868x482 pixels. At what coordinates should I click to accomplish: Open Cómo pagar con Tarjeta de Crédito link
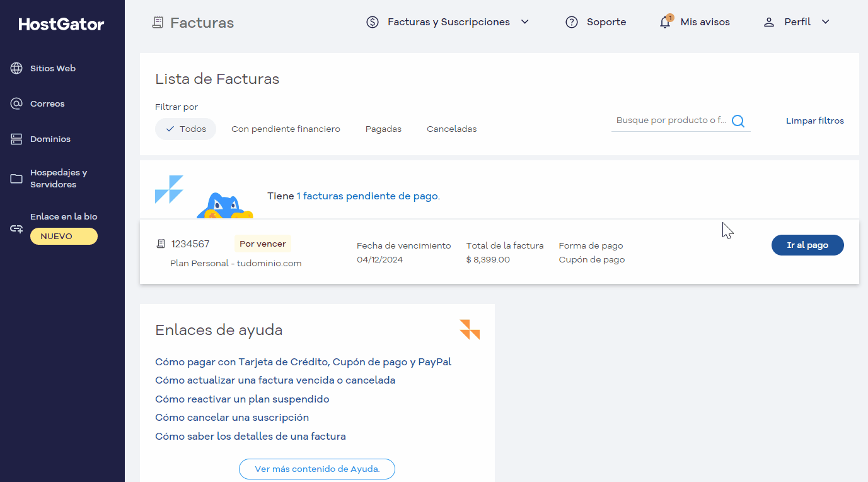pos(303,362)
